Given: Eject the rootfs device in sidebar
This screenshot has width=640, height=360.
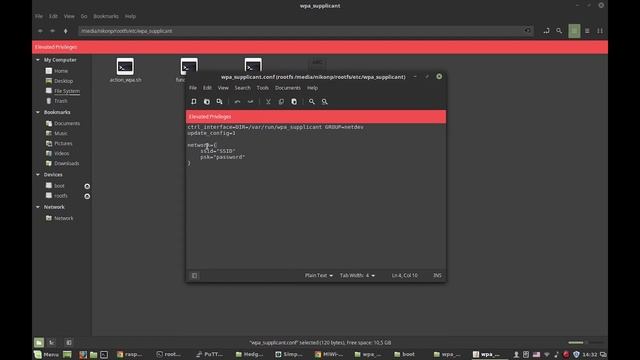Looking at the screenshot, I should 87,196.
